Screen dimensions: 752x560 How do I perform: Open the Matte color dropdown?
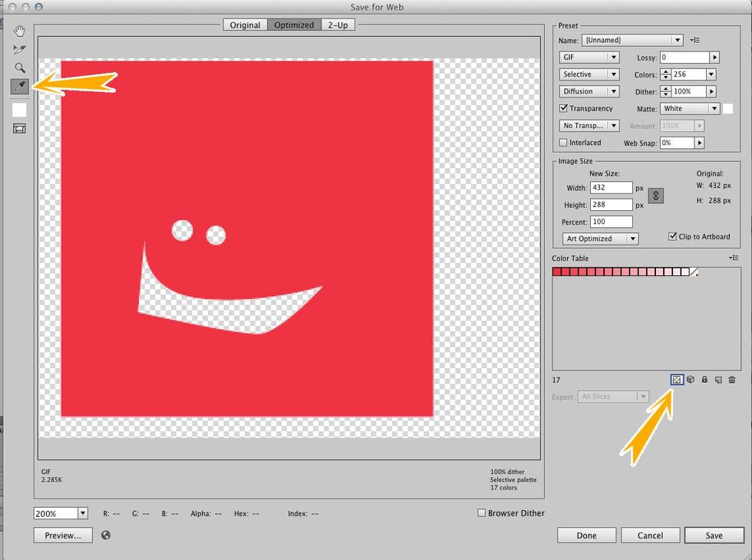(x=688, y=108)
